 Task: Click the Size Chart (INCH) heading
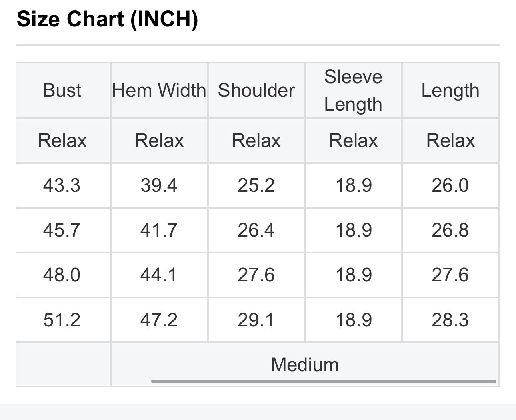(x=108, y=19)
